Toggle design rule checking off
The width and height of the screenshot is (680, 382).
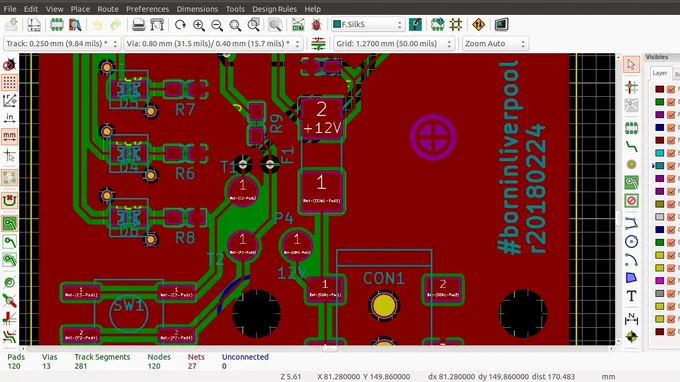(10, 65)
